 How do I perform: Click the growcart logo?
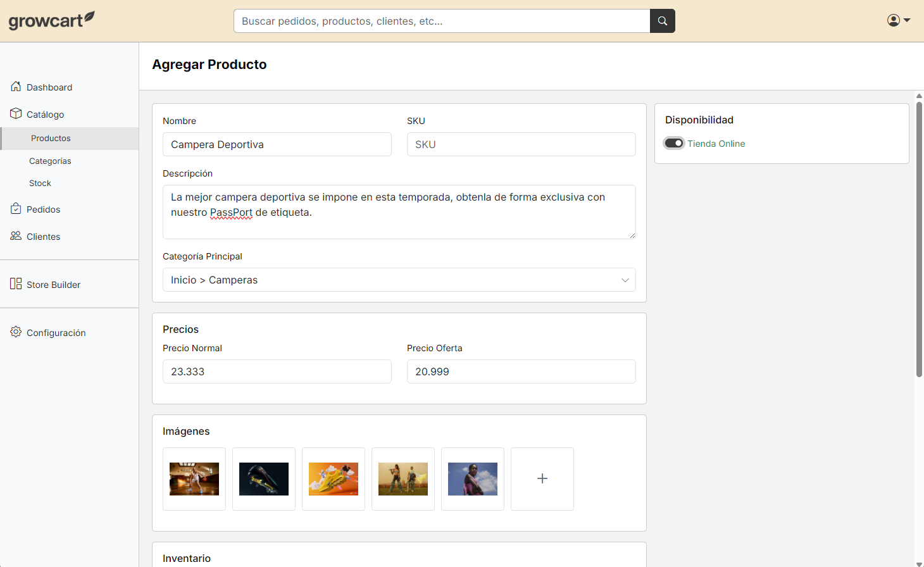click(51, 20)
